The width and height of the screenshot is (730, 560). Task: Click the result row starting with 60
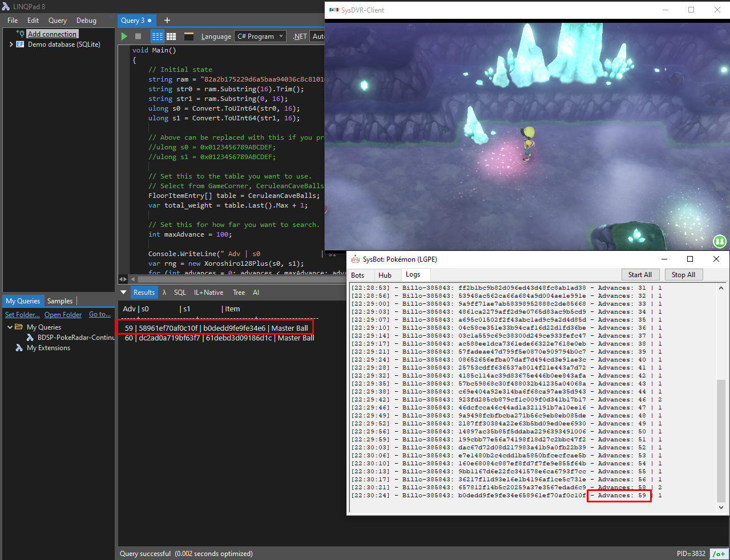point(219,338)
